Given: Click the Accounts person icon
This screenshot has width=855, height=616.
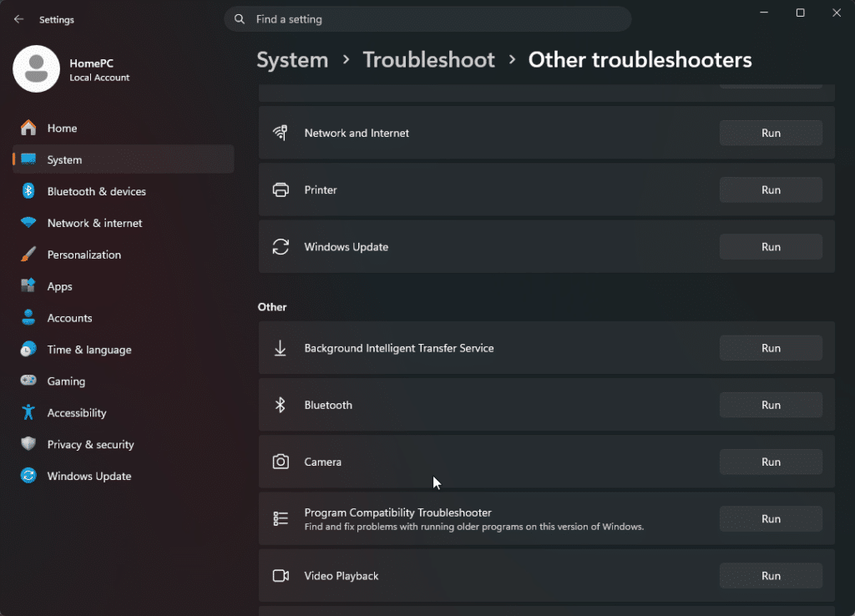Looking at the screenshot, I should pyautogui.click(x=28, y=317).
